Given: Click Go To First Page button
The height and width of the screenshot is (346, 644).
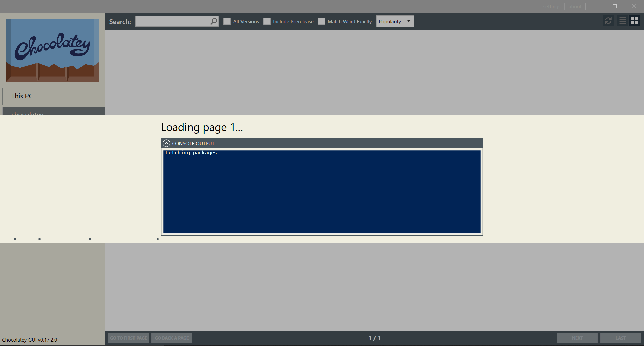Looking at the screenshot, I should click(128, 338).
